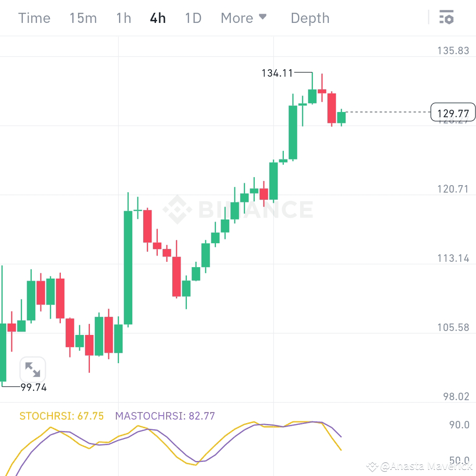Viewport: 476px width, 476px height.
Task: Select the Depth chart view
Action: point(310,18)
